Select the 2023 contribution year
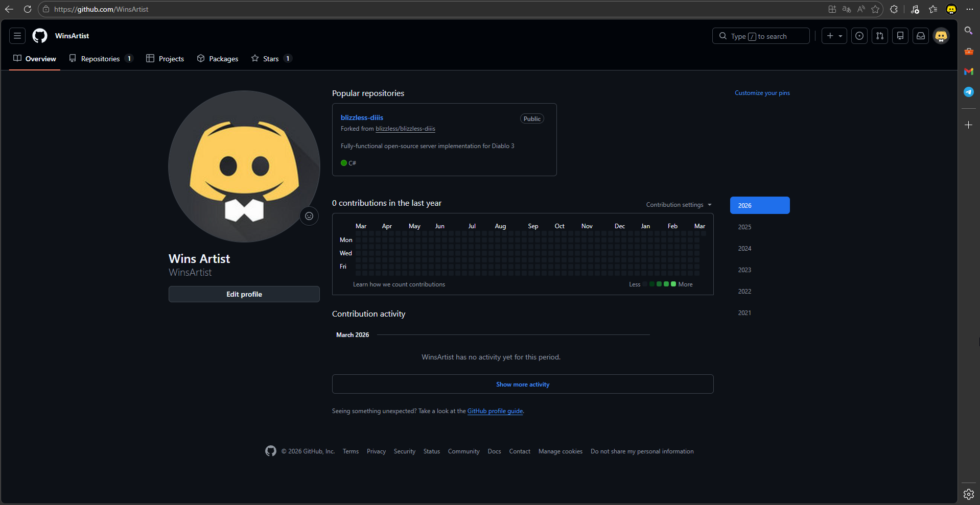980x505 pixels. [760, 270]
